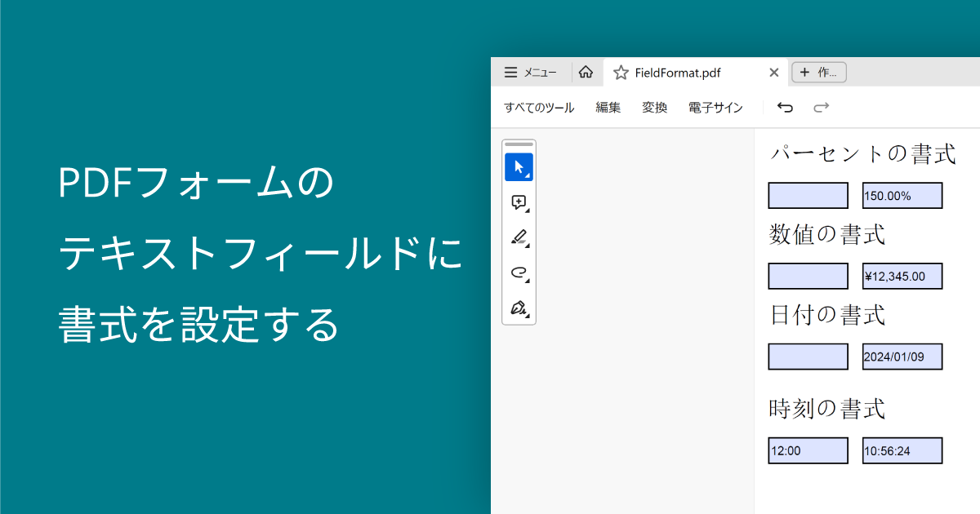
Task: Select the arrow selection tool
Action: 519,164
